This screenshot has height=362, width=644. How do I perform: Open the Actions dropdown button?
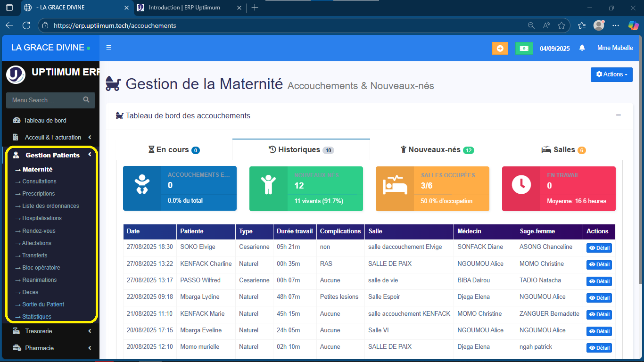point(611,74)
